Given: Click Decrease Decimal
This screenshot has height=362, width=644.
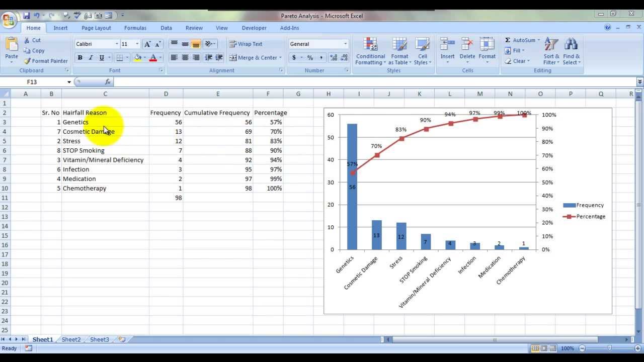Looking at the screenshot, I should pos(344,58).
